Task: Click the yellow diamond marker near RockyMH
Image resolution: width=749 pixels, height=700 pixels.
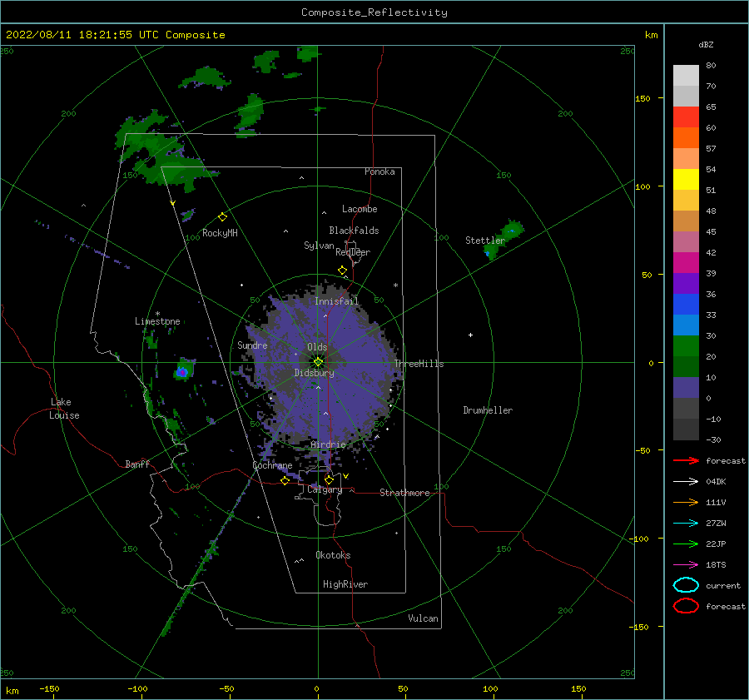Action: 222,217
